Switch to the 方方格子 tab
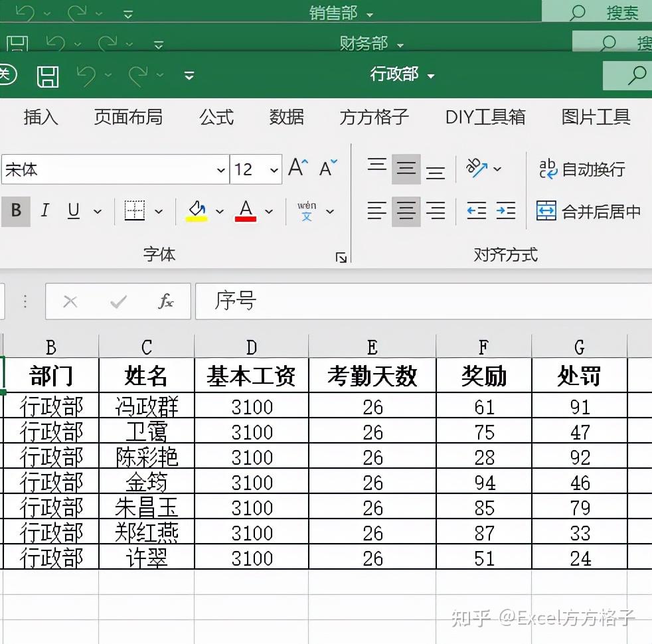The height and width of the screenshot is (644, 652). coord(374,117)
